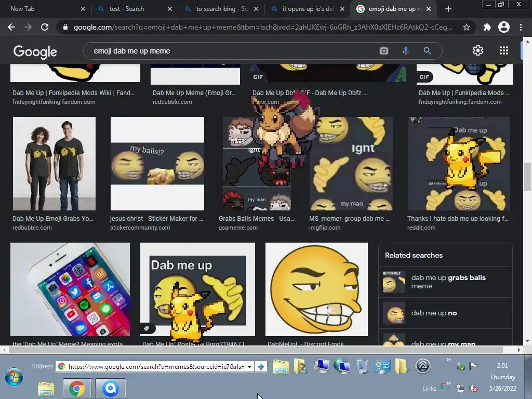Open the Chrome extensions puzzle icon

tap(487, 27)
